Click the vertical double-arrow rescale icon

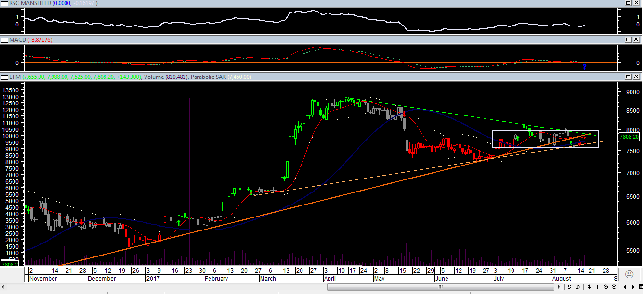tap(589, 287)
